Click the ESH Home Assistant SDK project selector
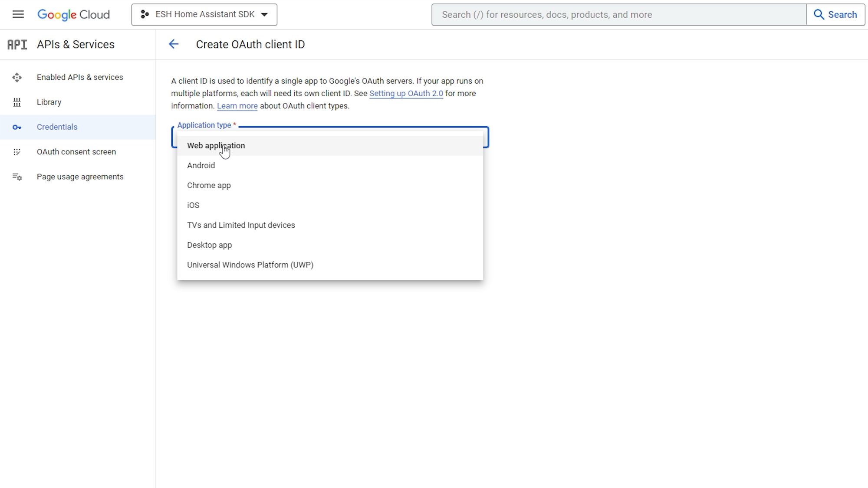 204,14
